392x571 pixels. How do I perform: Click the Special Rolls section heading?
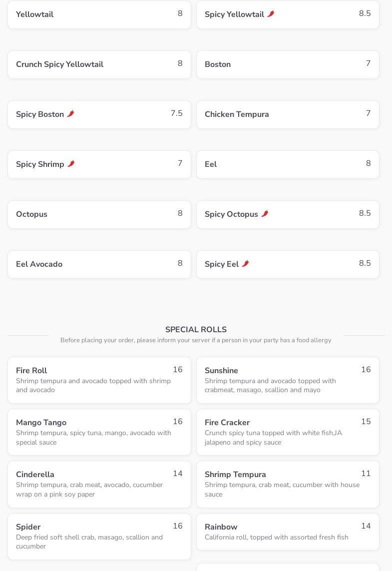pos(196,330)
